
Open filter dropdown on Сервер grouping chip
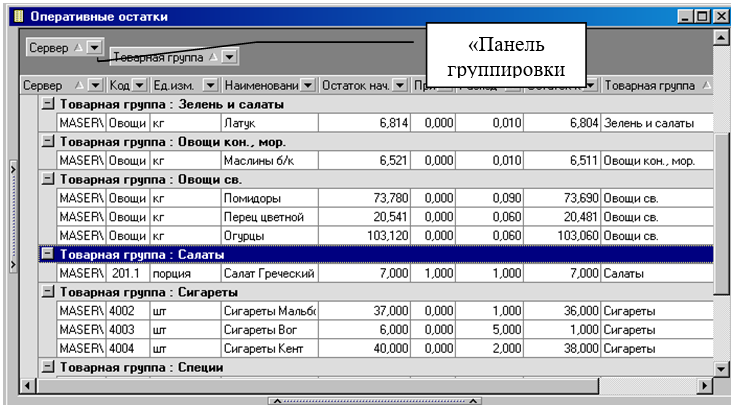[94, 47]
